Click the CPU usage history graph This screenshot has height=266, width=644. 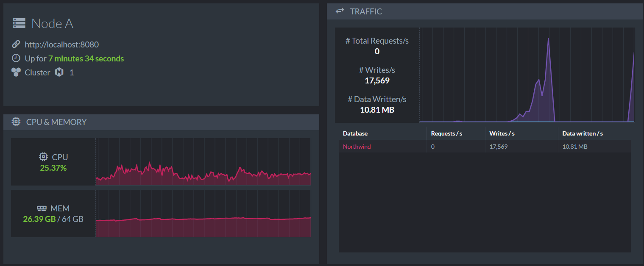click(203, 162)
